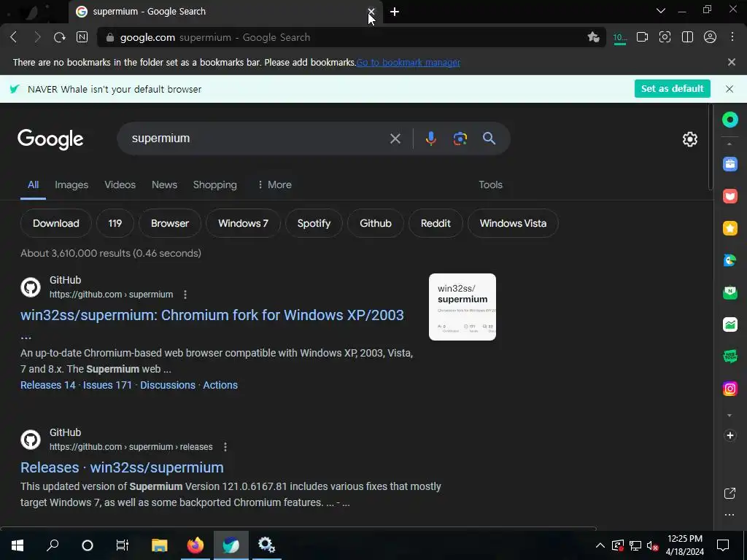Switch to the Videos tab
The width and height of the screenshot is (747, 560).
click(120, 184)
